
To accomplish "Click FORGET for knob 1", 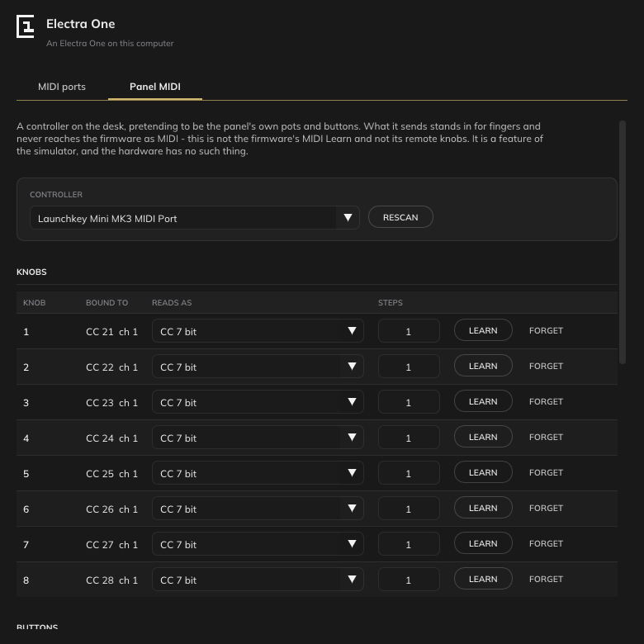I will (546, 330).
